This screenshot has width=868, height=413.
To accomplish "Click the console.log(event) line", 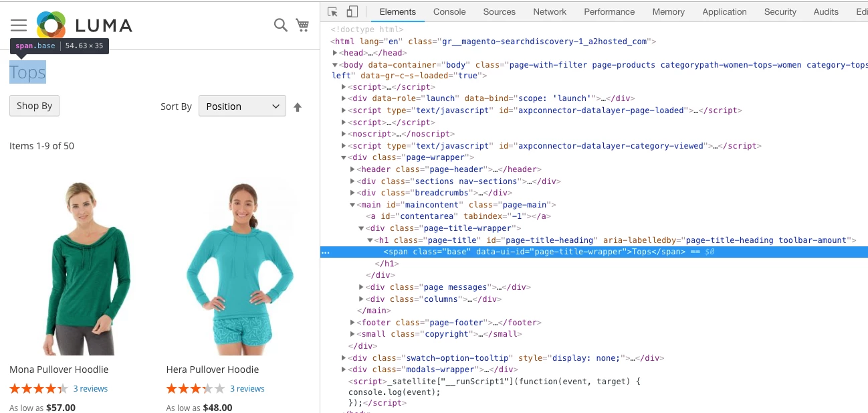I will point(395,392).
